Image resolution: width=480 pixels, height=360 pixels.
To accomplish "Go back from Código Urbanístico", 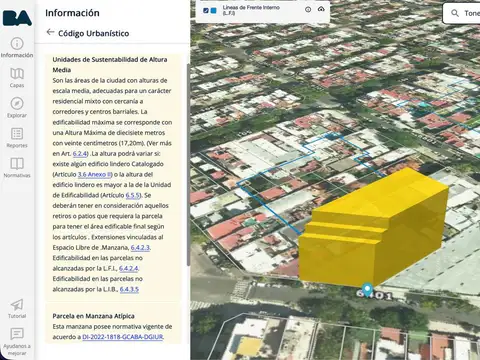I will tap(50, 32).
